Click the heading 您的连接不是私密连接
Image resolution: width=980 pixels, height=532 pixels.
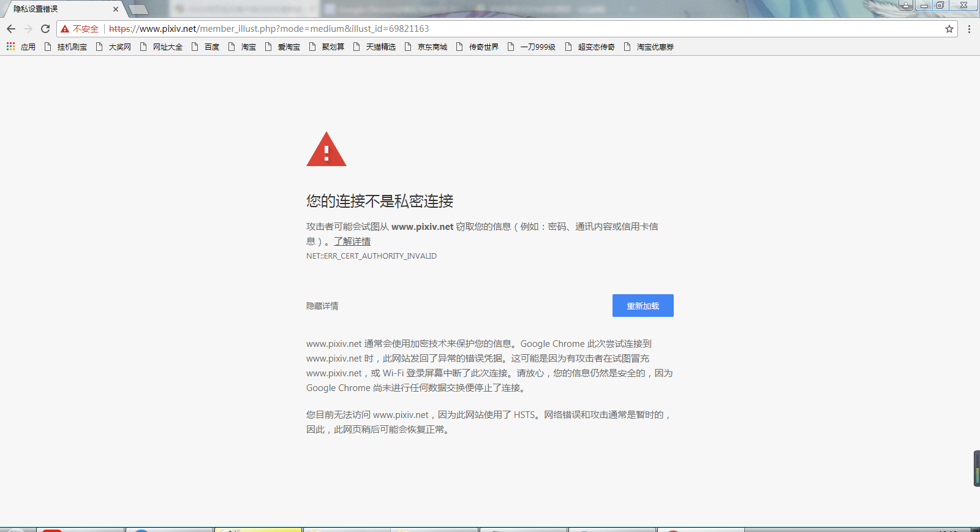tap(380, 201)
